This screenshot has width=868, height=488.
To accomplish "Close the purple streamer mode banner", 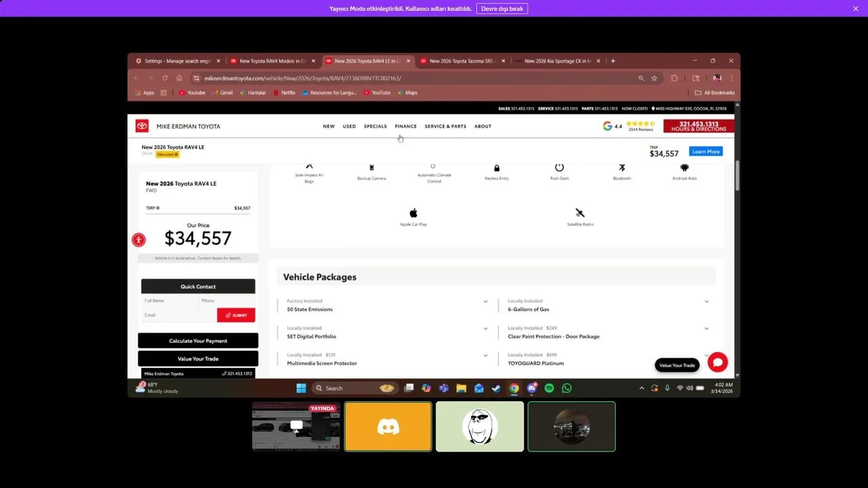I will point(856,9).
